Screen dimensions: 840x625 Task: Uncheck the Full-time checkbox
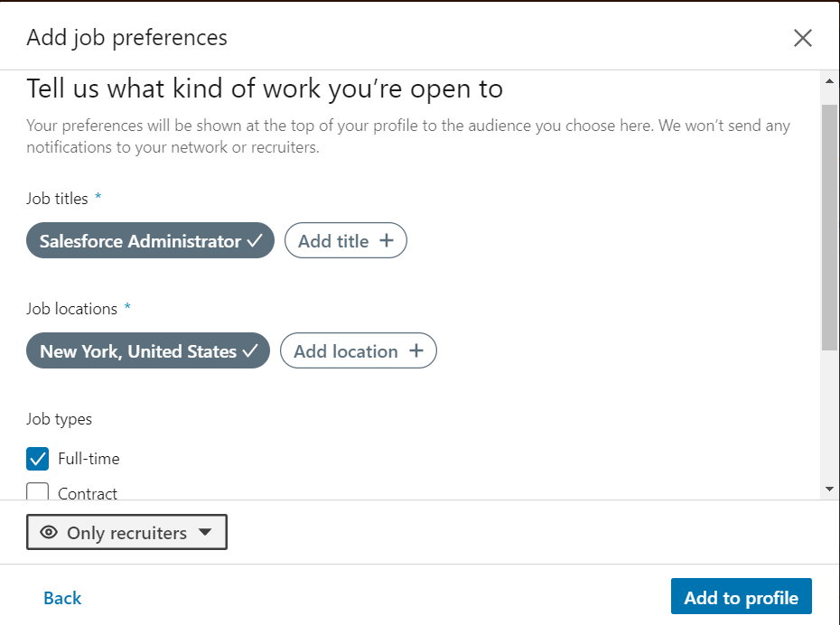pos(38,459)
